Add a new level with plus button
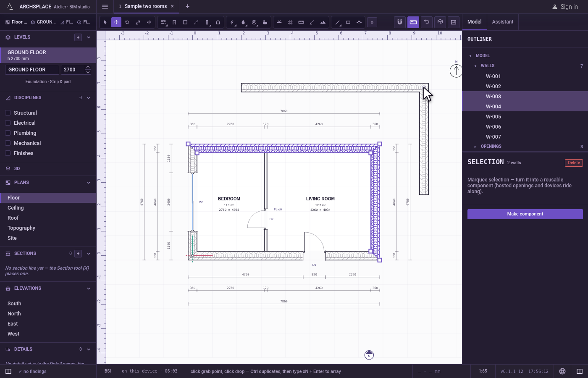588x378 pixels. click(x=78, y=37)
